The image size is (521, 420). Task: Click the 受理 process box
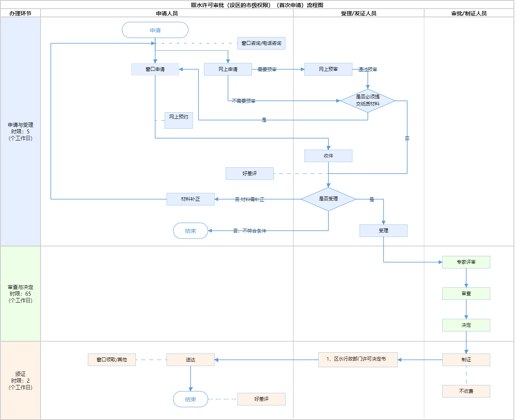point(383,231)
